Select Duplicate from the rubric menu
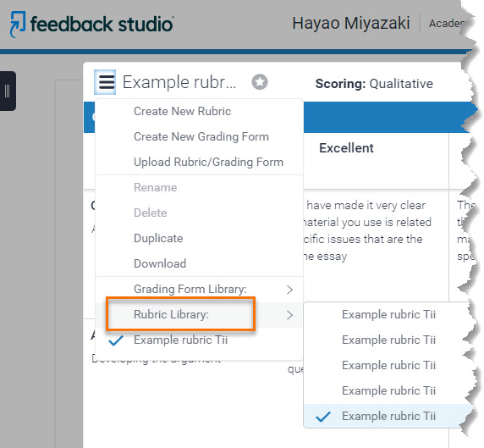 coord(199,238)
